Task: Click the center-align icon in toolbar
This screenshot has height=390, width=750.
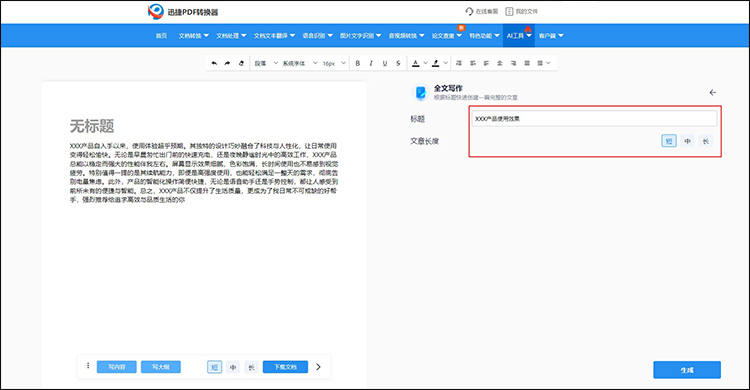Action: coord(500,63)
